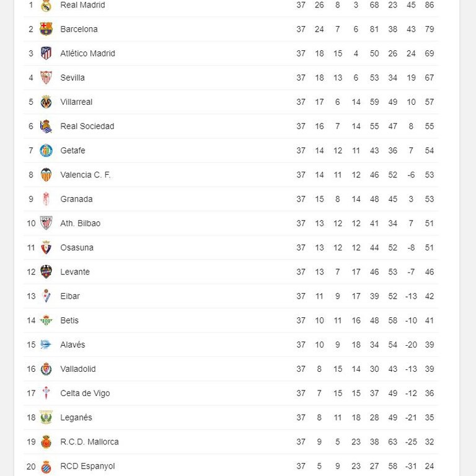476x476 pixels.
Task: Open the Eibar team name link
Action: pyautogui.click(x=70, y=296)
